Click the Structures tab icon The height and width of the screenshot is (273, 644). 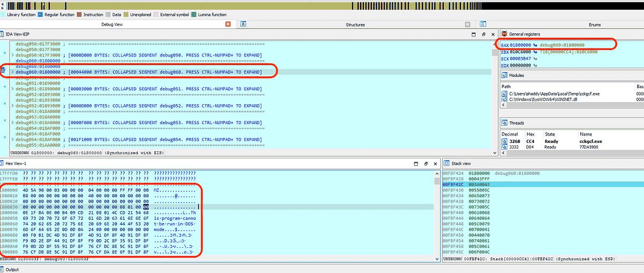[x=243, y=24]
